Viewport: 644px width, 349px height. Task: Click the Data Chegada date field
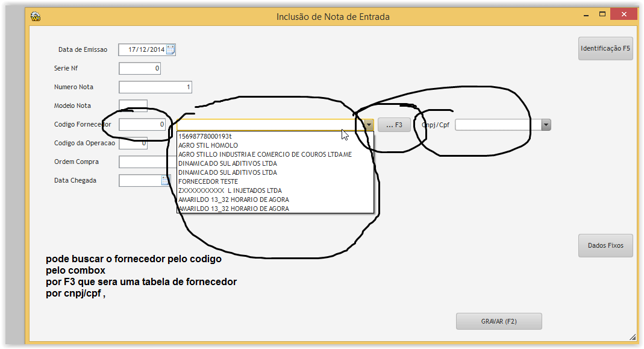point(140,180)
